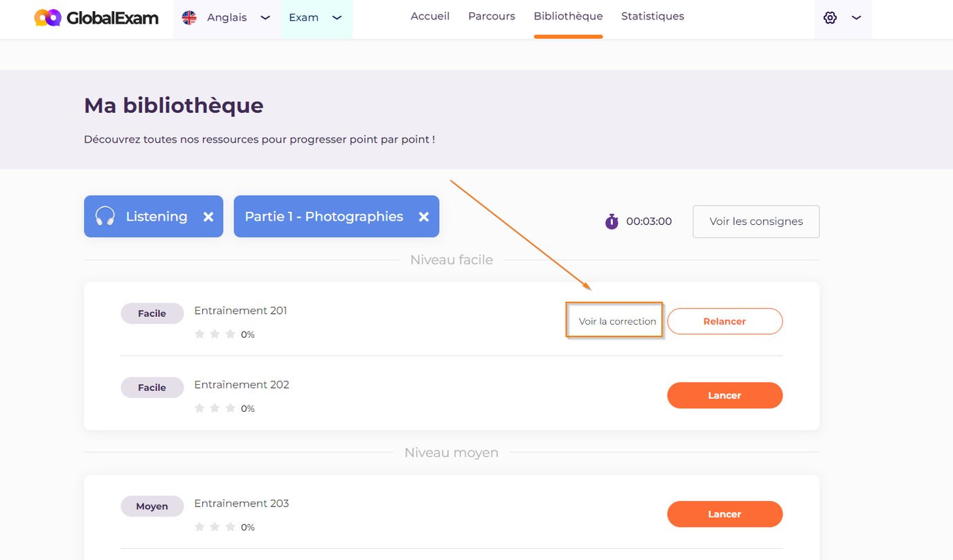This screenshot has height=560, width=953.
Task: Click the GlobalExam logo
Action: 95,18
